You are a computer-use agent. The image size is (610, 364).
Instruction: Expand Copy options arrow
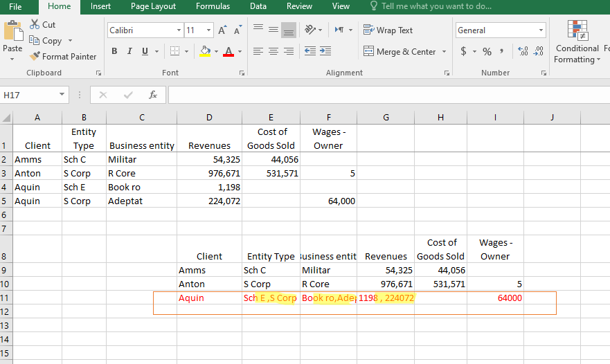point(71,40)
